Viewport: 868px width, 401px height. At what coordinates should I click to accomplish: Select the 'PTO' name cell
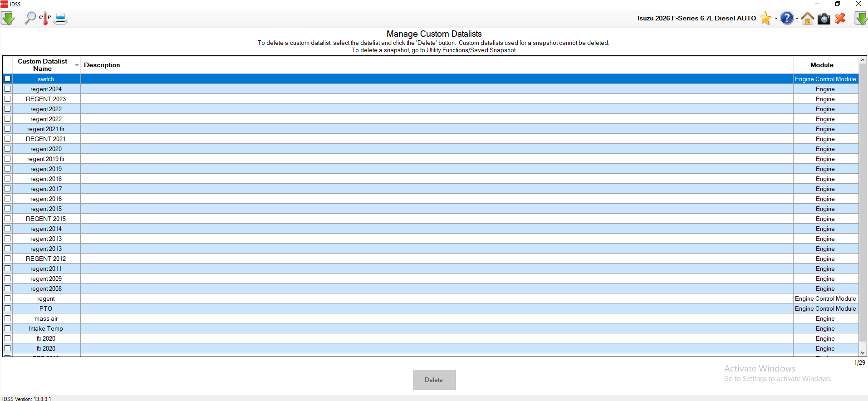[x=46, y=308]
